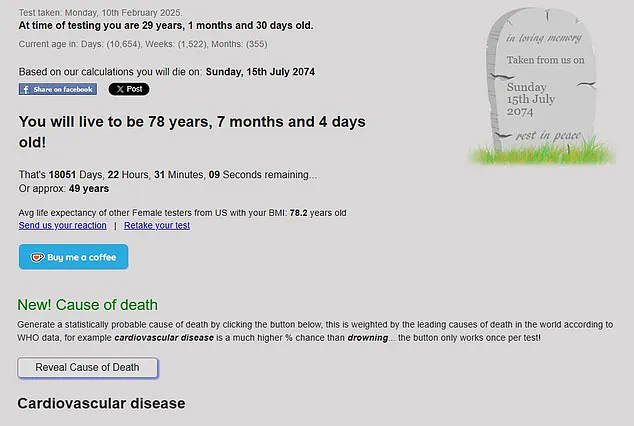Open the Send us your reaction link

[62, 225]
